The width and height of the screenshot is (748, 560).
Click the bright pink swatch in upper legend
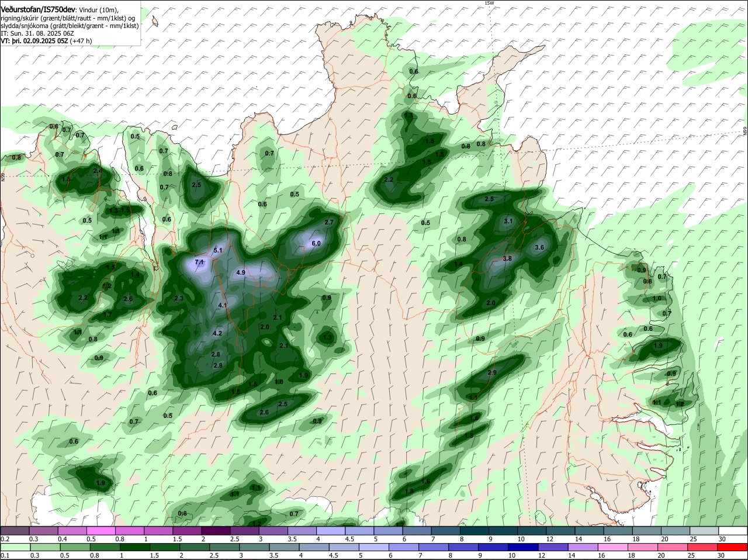tap(101, 531)
